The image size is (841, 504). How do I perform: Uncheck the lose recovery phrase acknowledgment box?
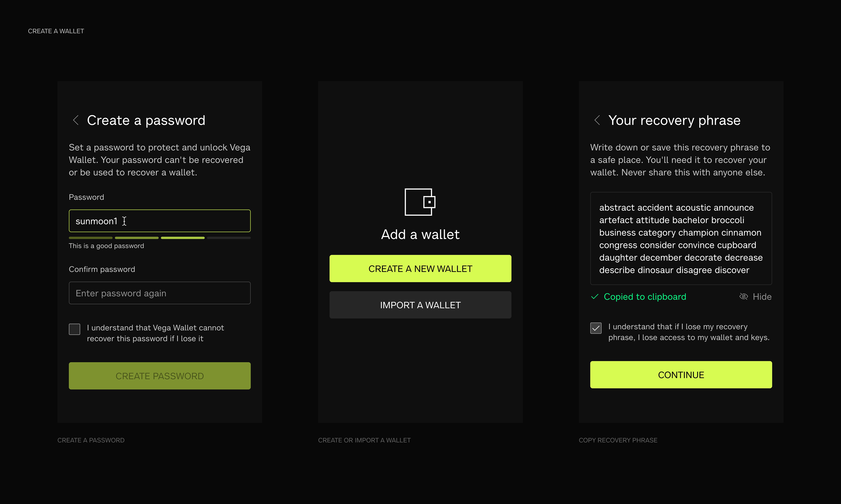(x=596, y=328)
